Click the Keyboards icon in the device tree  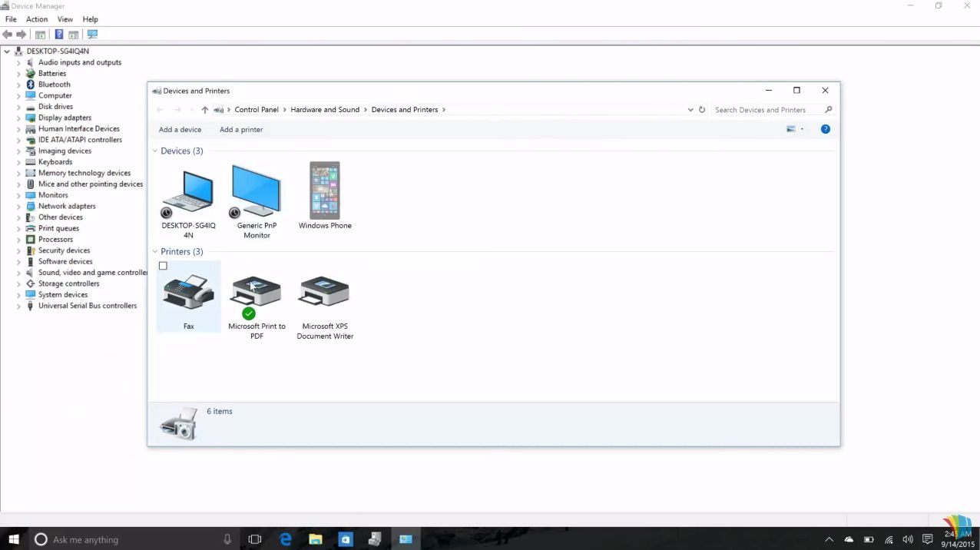click(31, 162)
